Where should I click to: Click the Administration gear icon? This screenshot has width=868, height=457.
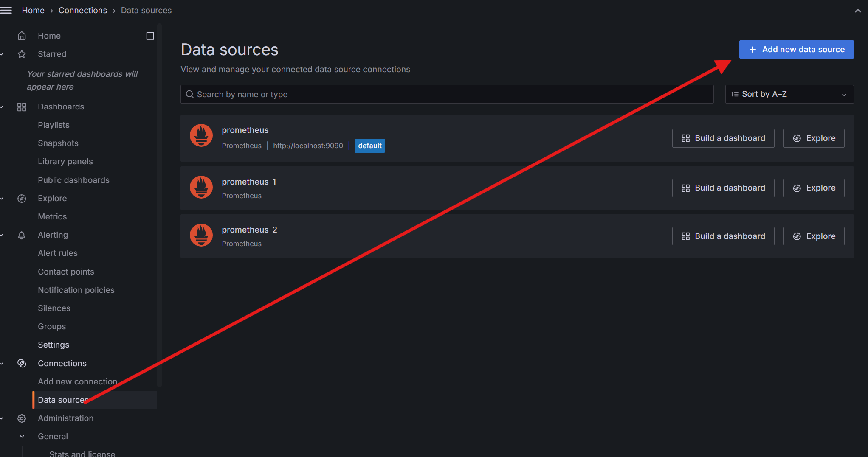22,418
